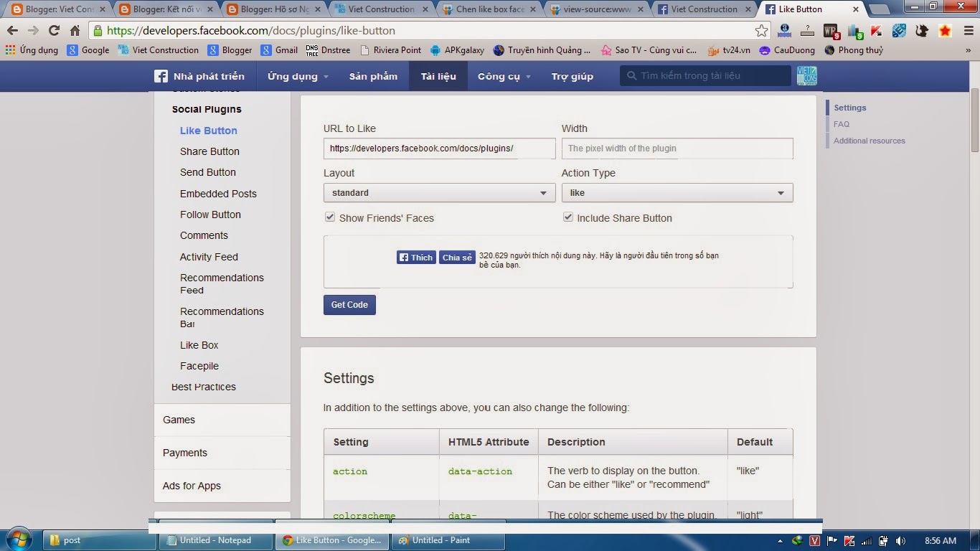Click the 8:56 AM taskbar clock
This screenshot has height=551, width=980.
941,540
